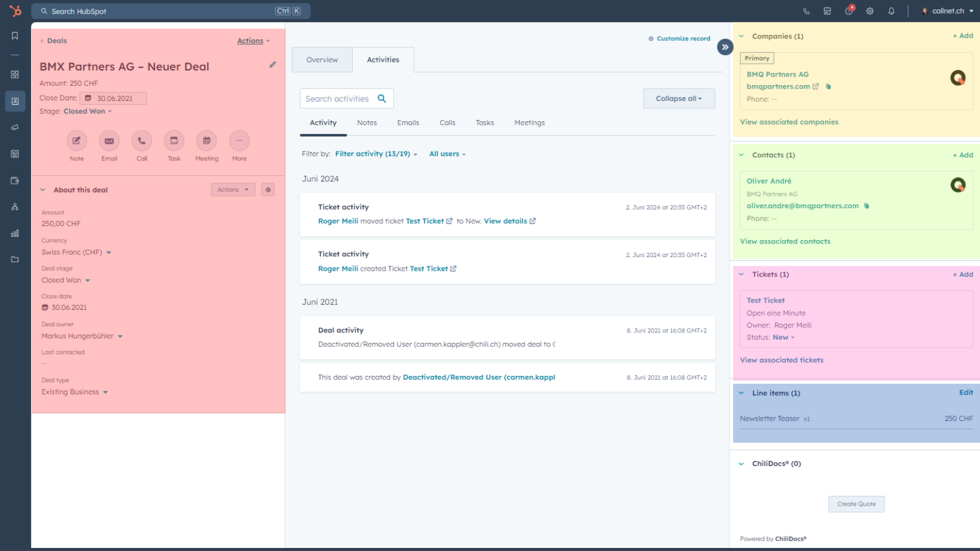
Task: Open Currency Swiss Franc dropdown
Action: tap(77, 252)
